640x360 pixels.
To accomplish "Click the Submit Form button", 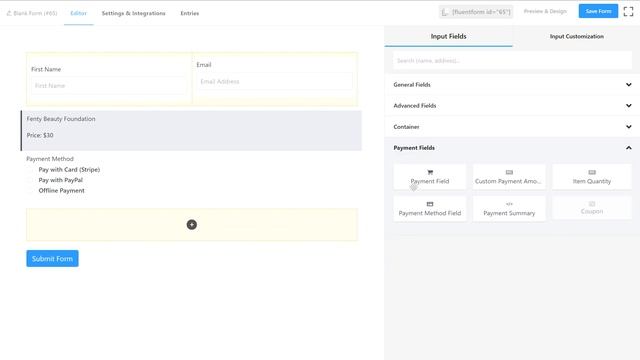I will 52,258.
